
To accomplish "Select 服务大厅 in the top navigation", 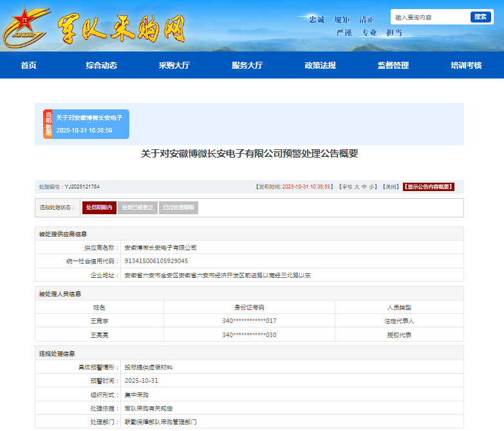I will click(x=247, y=66).
